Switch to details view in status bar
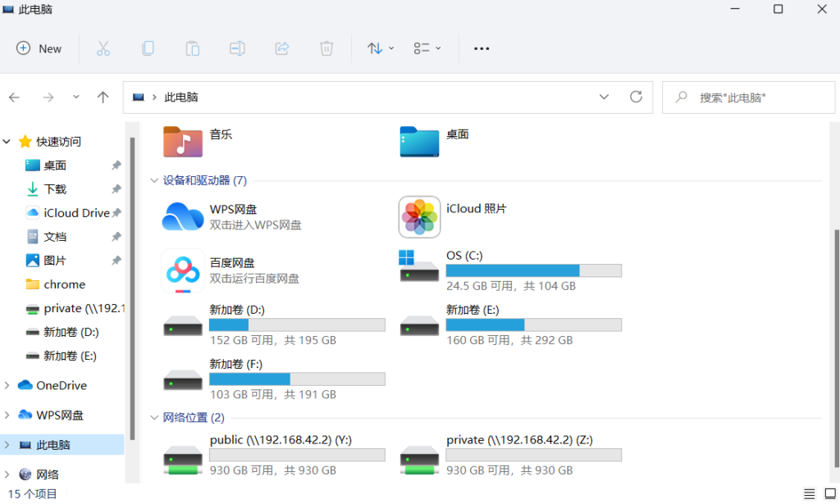This screenshot has width=840, height=504. (x=810, y=493)
